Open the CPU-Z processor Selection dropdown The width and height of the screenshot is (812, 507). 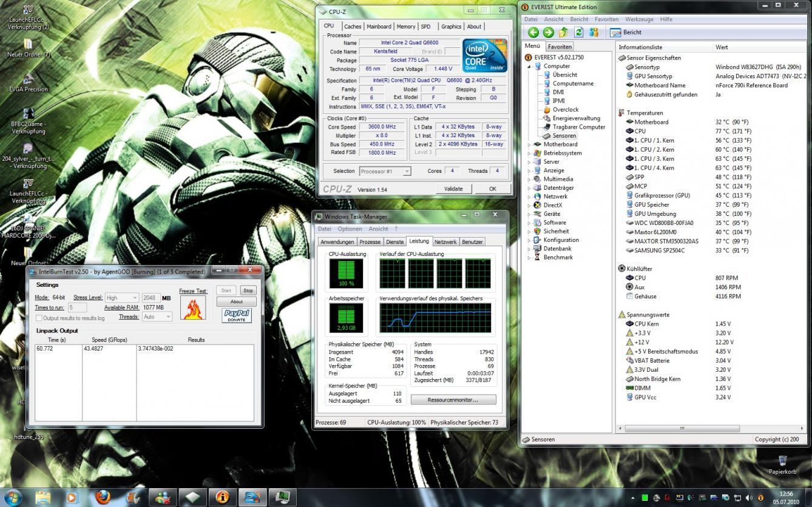pos(385,171)
